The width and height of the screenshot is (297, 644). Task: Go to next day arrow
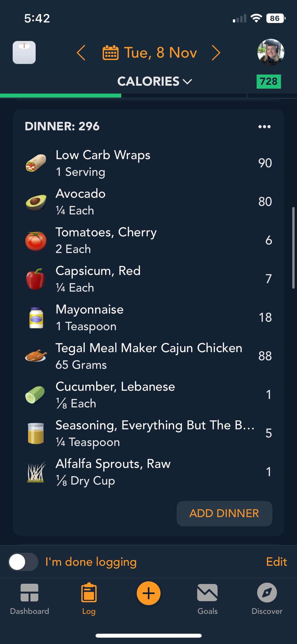pyautogui.click(x=216, y=53)
